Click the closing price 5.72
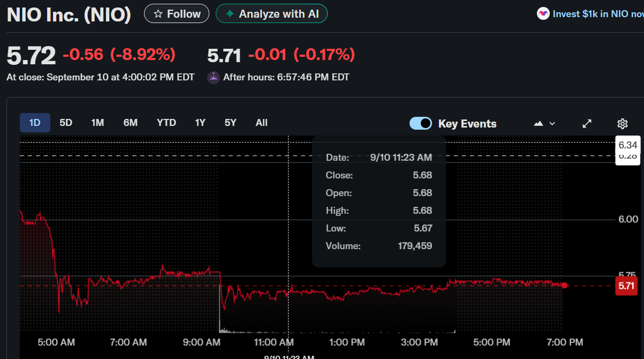644x359 pixels. [31, 55]
